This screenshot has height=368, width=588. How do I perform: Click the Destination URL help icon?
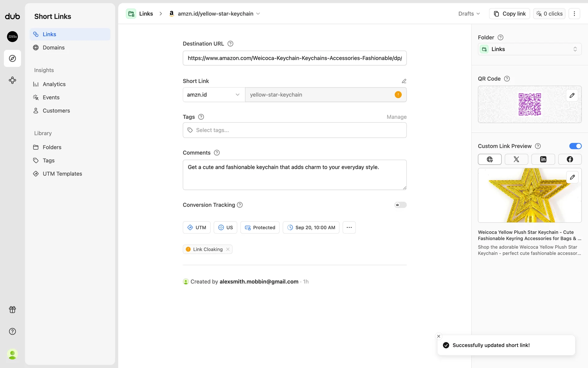[231, 44]
